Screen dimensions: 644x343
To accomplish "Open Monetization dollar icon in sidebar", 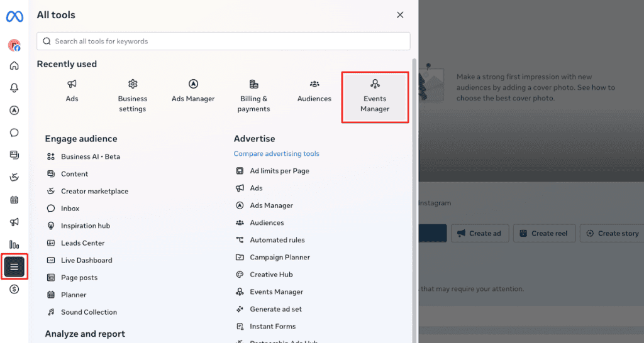I will click(14, 289).
